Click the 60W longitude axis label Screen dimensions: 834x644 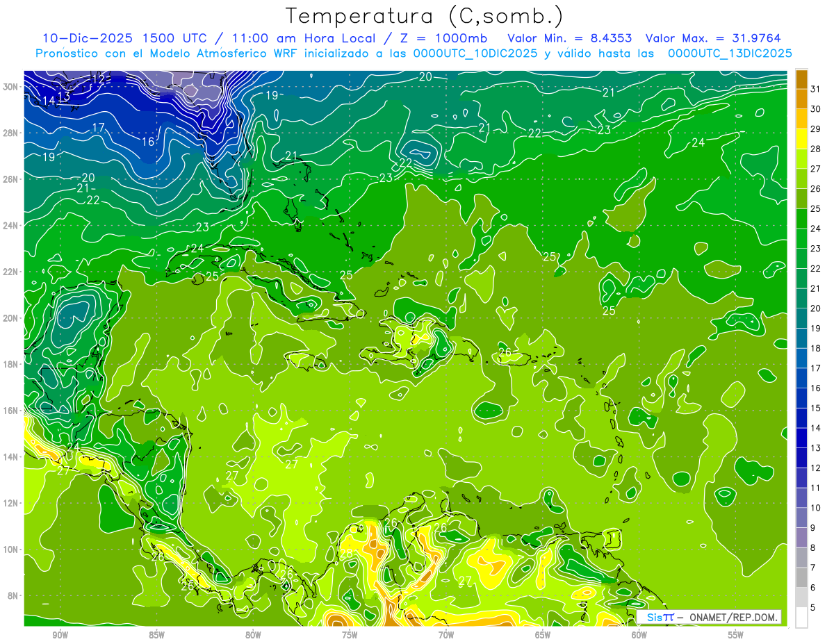[x=639, y=635]
